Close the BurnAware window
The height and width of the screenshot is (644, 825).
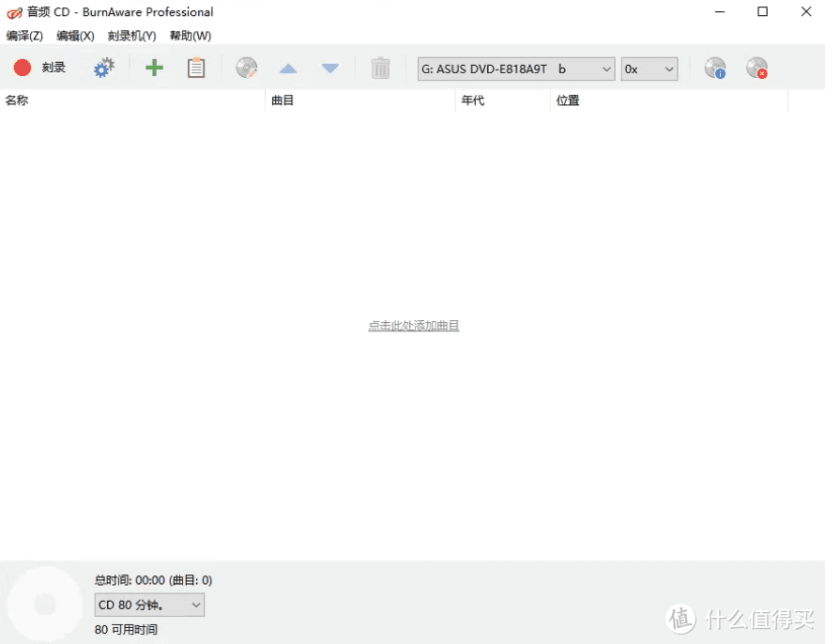806,11
